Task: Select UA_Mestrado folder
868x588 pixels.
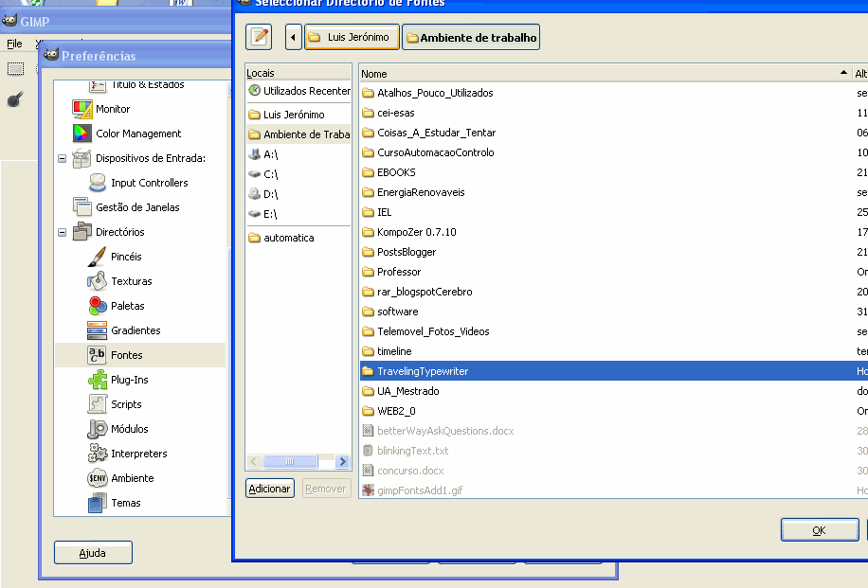Action: click(x=408, y=392)
